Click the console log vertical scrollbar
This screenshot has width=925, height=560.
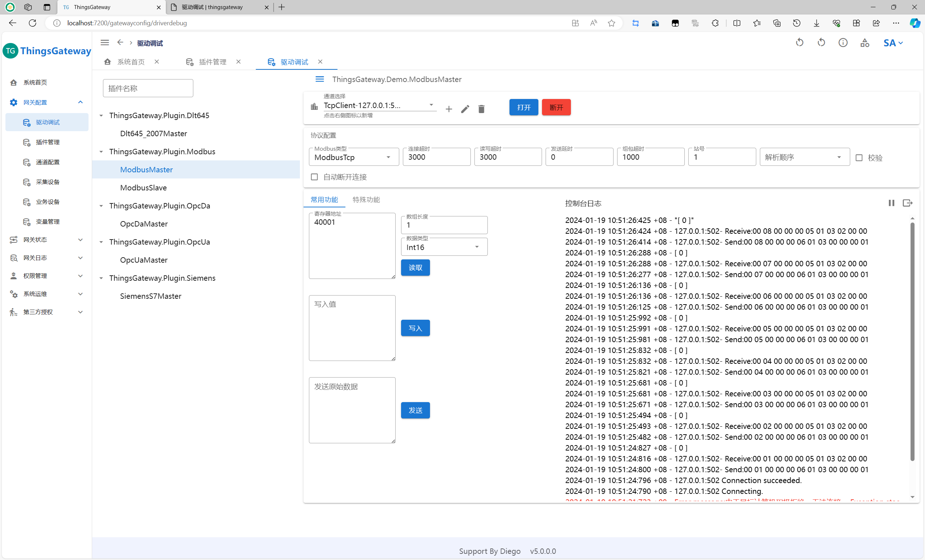(x=912, y=341)
